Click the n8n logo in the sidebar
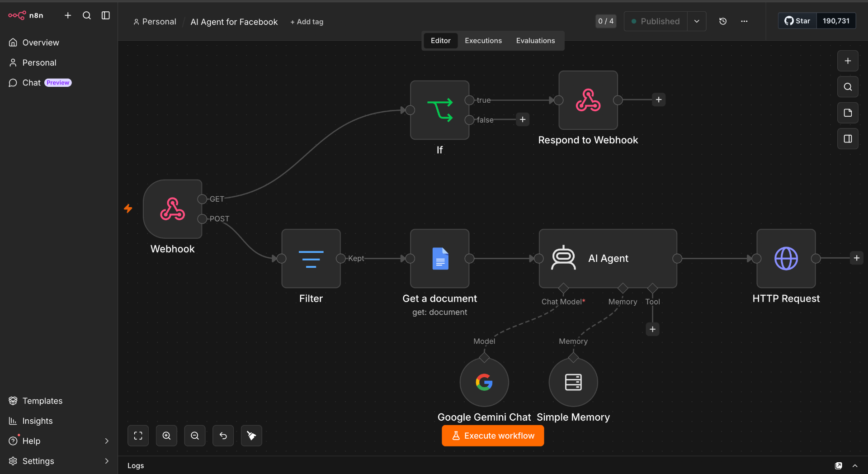Screen dimensions: 868x474 26,15
